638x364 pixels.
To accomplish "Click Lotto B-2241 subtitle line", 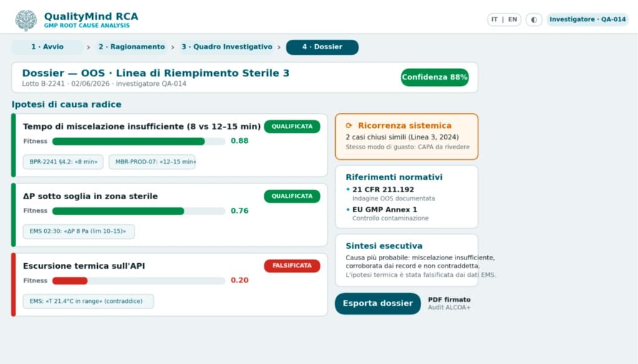I will pyautogui.click(x=104, y=83).
